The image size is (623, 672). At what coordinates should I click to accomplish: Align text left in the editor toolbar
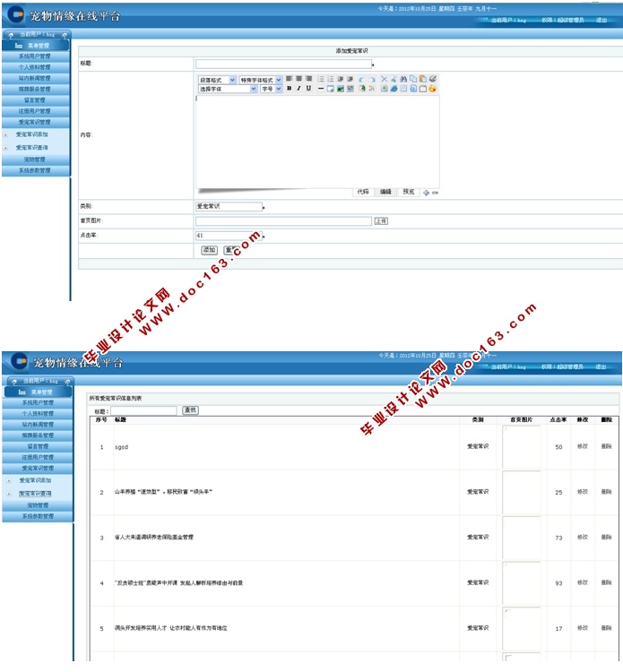tap(289, 79)
